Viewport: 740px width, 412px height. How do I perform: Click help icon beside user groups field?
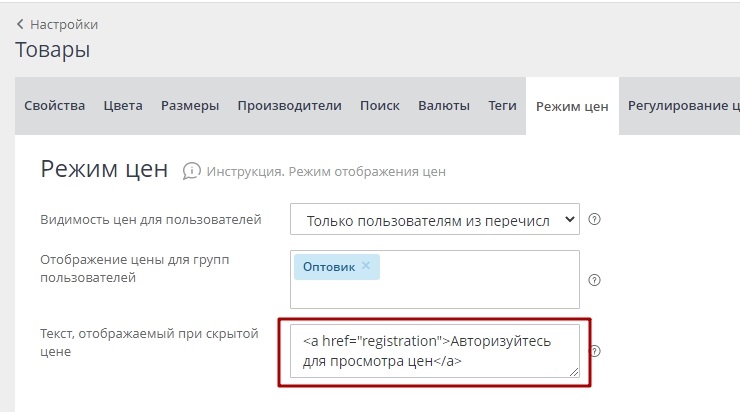coord(595,280)
